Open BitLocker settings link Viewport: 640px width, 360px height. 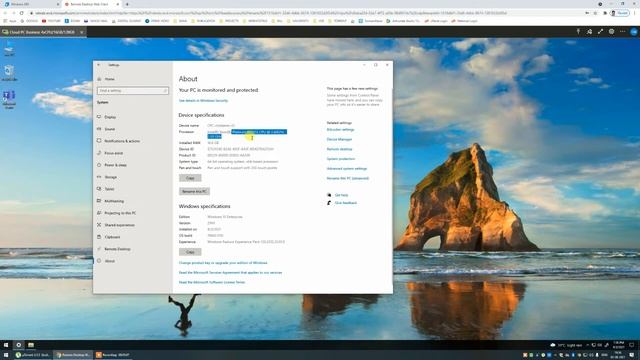point(340,129)
